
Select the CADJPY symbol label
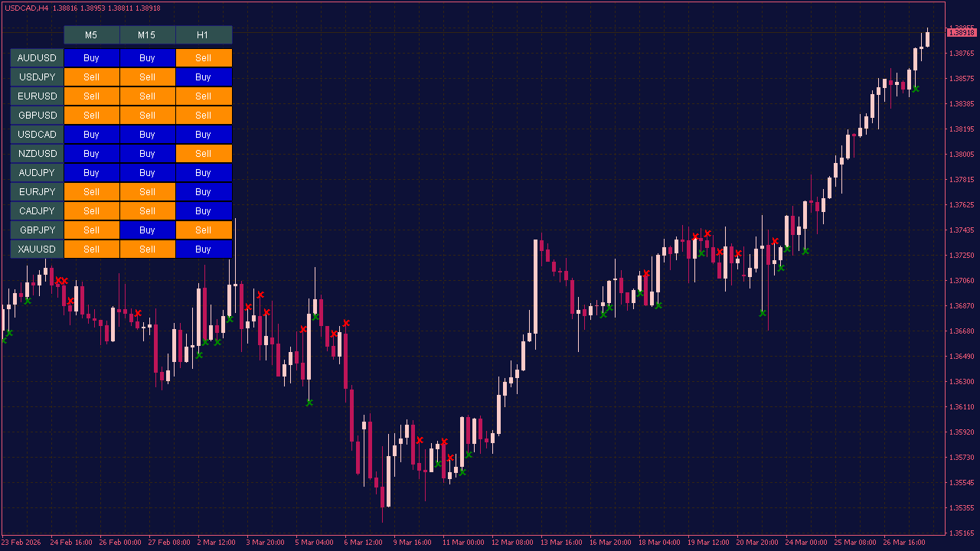point(37,211)
